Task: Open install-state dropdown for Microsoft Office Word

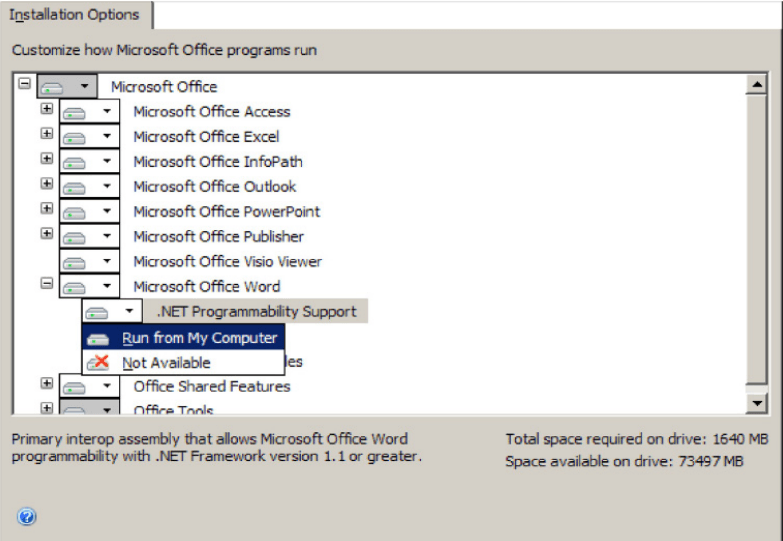Action: [89, 286]
